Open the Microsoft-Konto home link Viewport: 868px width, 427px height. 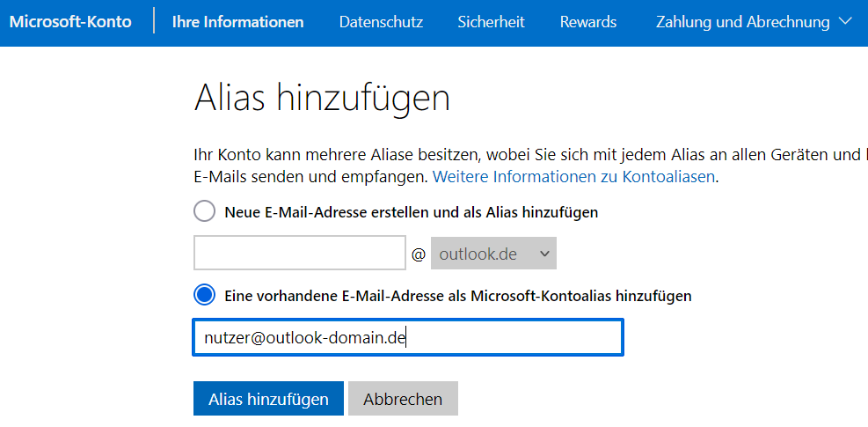[x=70, y=22]
